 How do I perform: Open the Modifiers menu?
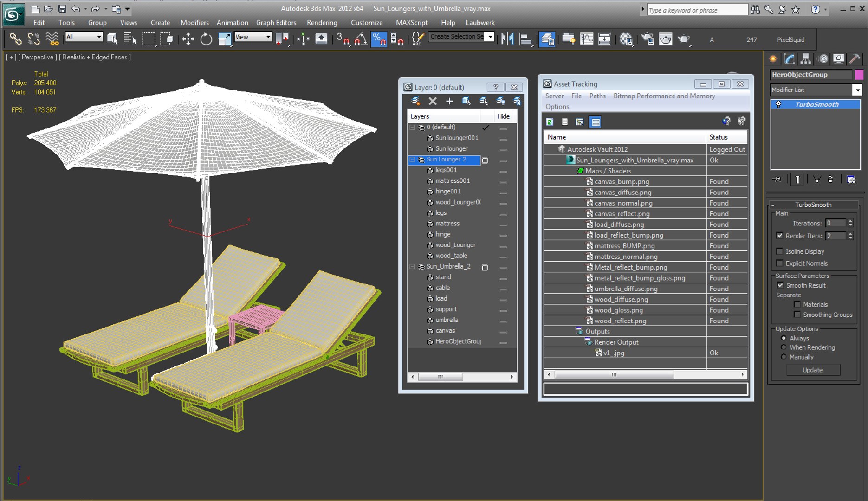pyautogui.click(x=194, y=23)
